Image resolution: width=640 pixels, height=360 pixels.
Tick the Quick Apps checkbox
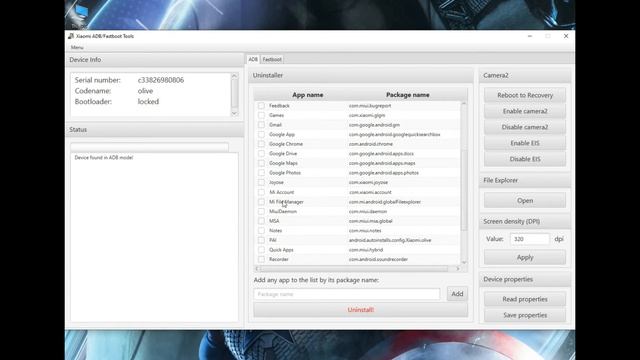[261, 250]
